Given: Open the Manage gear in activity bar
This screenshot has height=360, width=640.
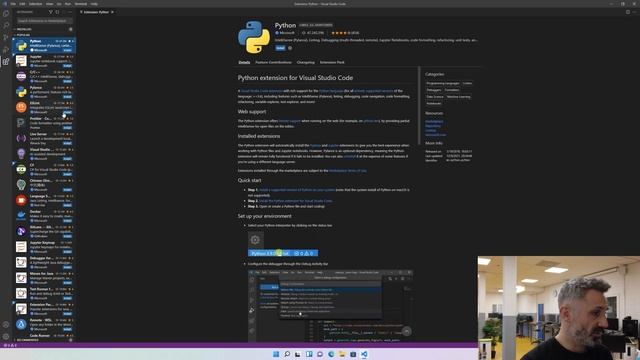Looking at the screenshot, I should (x=6, y=337).
